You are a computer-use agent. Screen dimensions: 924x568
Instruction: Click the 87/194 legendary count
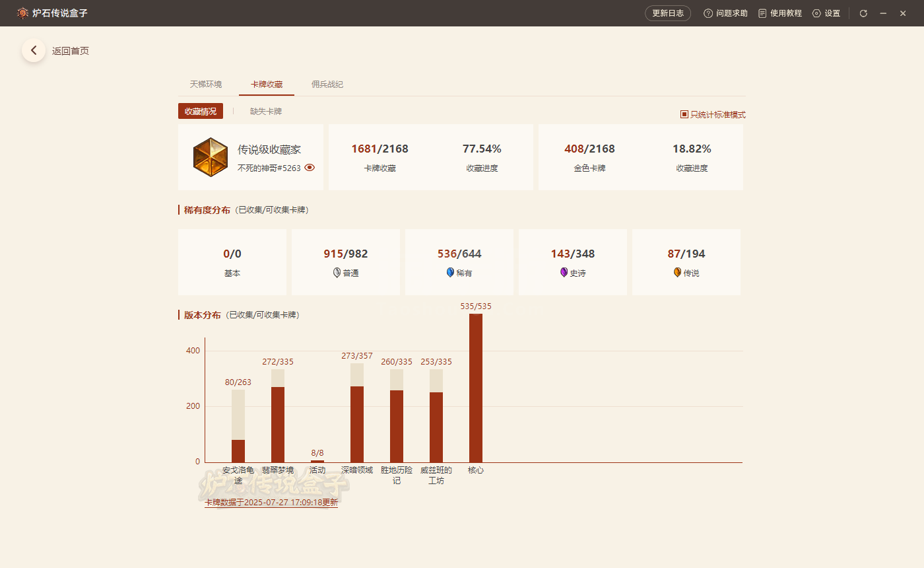(686, 254)
